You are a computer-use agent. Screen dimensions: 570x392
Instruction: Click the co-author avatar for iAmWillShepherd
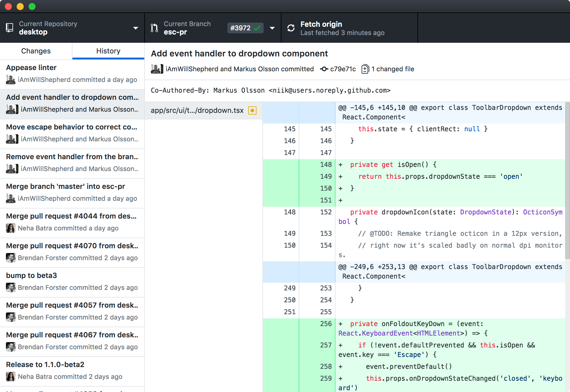(x=155, y=69)
